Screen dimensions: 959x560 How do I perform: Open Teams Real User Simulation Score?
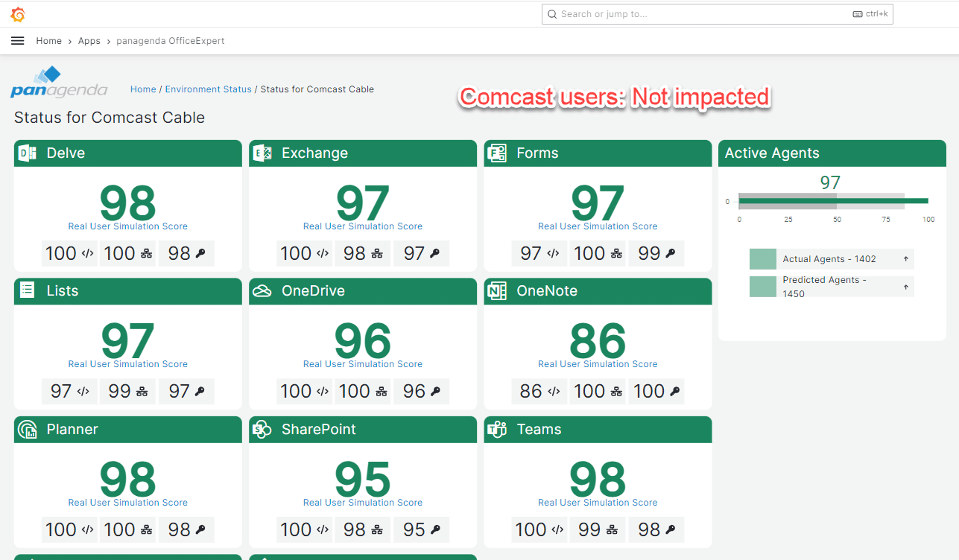[x=598, y=503]
